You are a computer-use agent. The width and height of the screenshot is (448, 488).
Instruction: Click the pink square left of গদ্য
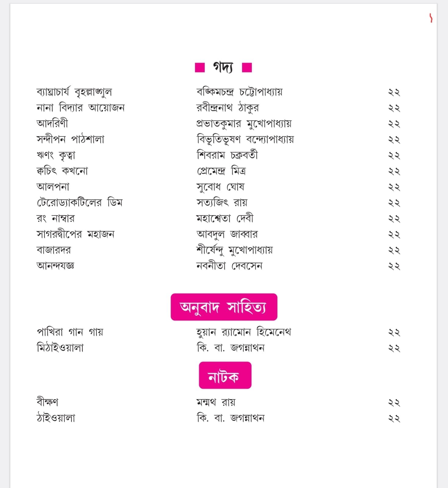(x=200, y=67)
